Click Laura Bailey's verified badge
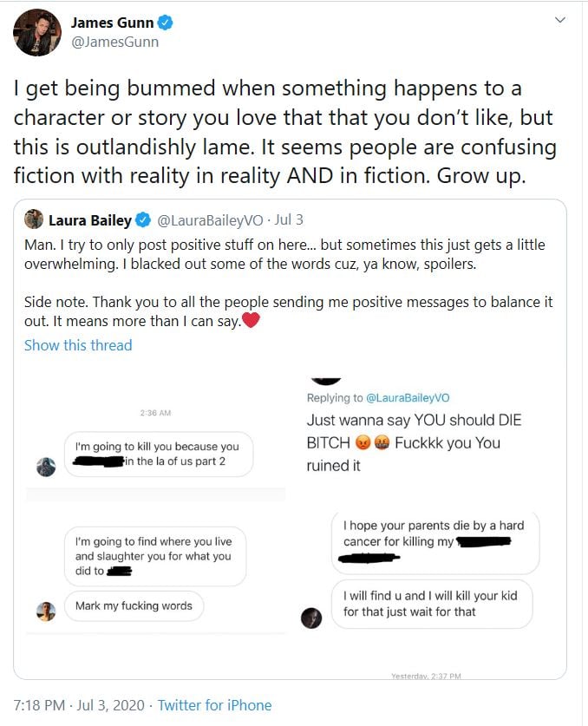 point(143,221)
